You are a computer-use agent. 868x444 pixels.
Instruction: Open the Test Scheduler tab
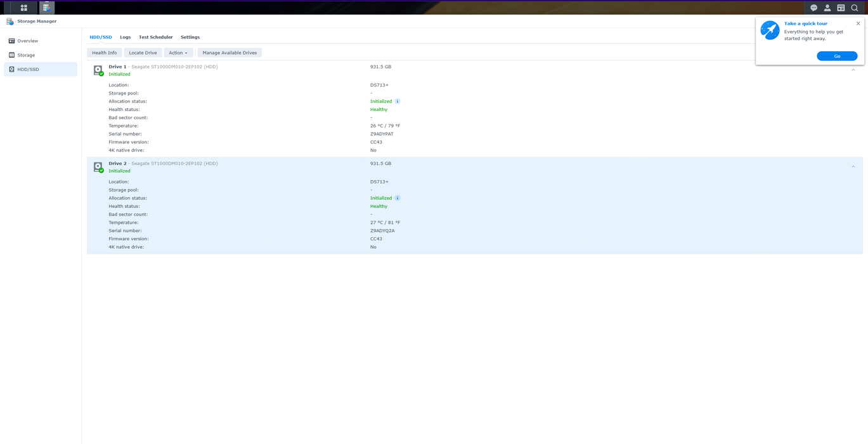(155, 37)
